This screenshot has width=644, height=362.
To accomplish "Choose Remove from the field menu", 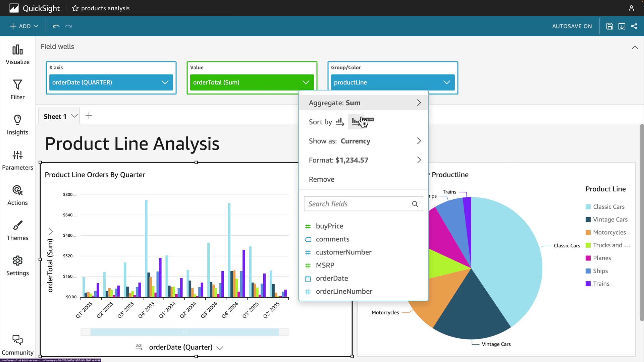I will (321, 179).
